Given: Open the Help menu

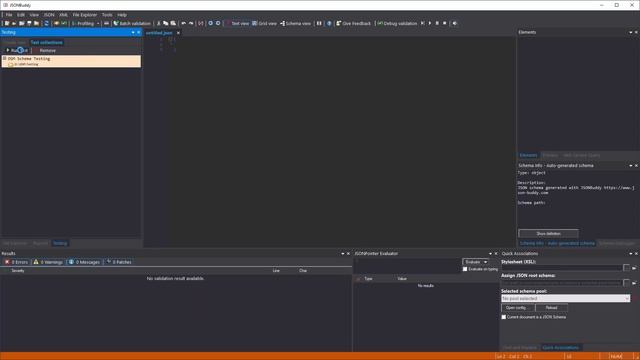Looking at the screenshot, I should click(122, 15).
